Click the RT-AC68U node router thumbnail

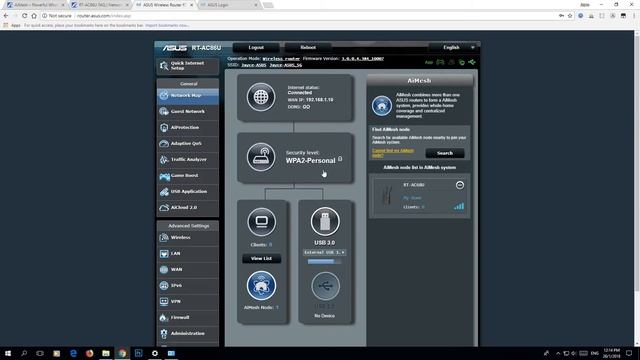click(387, 196)
